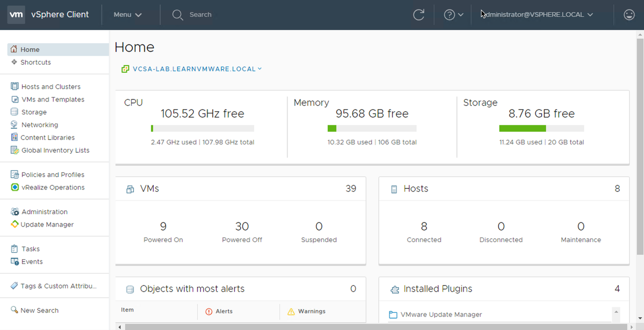Click the vertical page scrollbar
This screenshot has height=330, width=644.
(x=640, y=146)
